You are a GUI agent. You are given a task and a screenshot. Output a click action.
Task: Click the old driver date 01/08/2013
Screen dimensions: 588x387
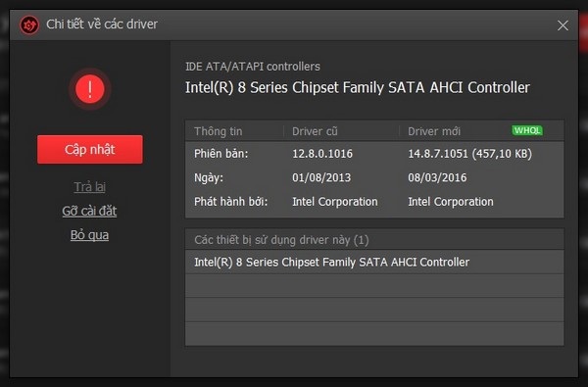point(321,177)
